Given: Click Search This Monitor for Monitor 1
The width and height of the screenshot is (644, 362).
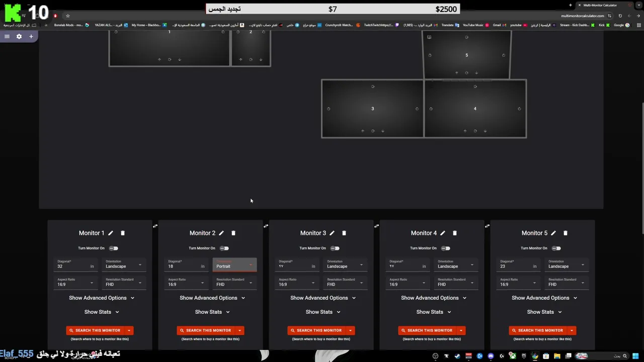Looking at the screenshot, I should click(x=96, y=330).
